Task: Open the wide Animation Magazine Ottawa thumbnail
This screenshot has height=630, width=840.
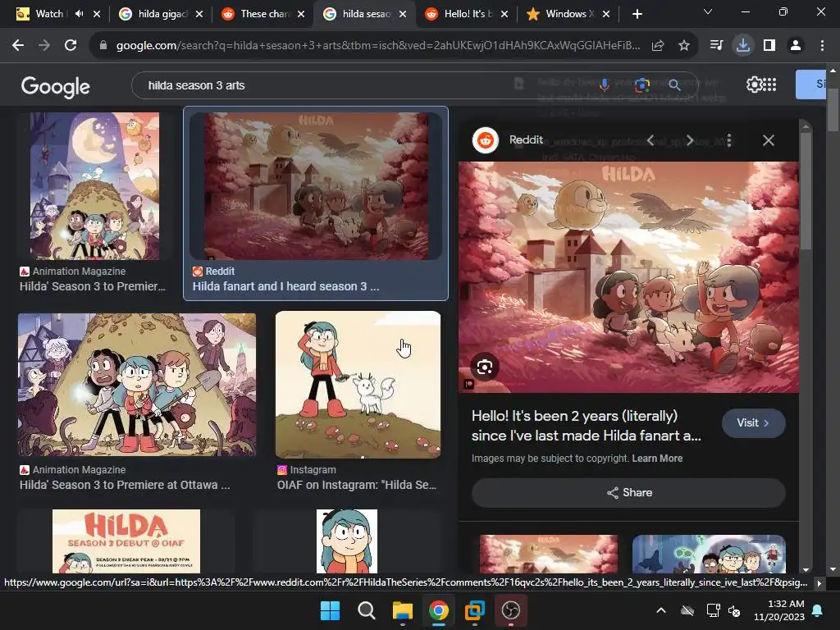Action: pos(137,385)
